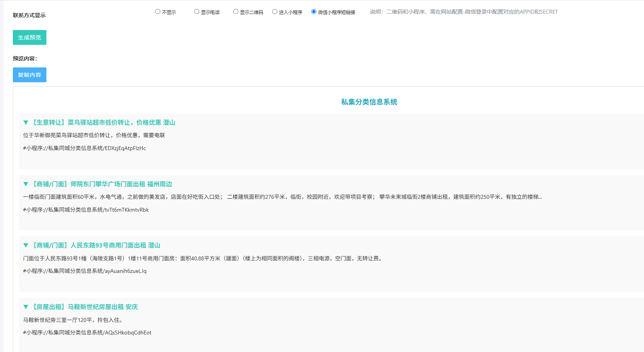Collapse the 马鞍新世纪房屋出租 listing triangle
This screenshot has height=352, width=644.
pyautogui.click(x=26, y=307)
